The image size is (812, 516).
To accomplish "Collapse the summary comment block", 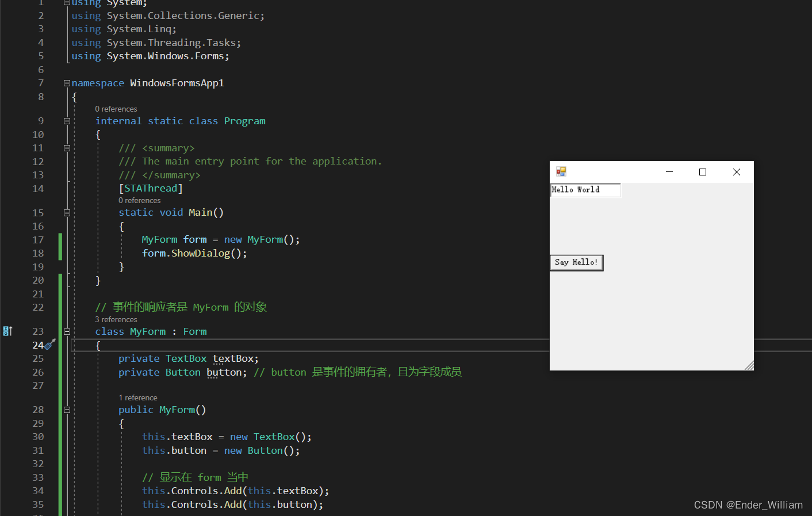I will [67, 148].
